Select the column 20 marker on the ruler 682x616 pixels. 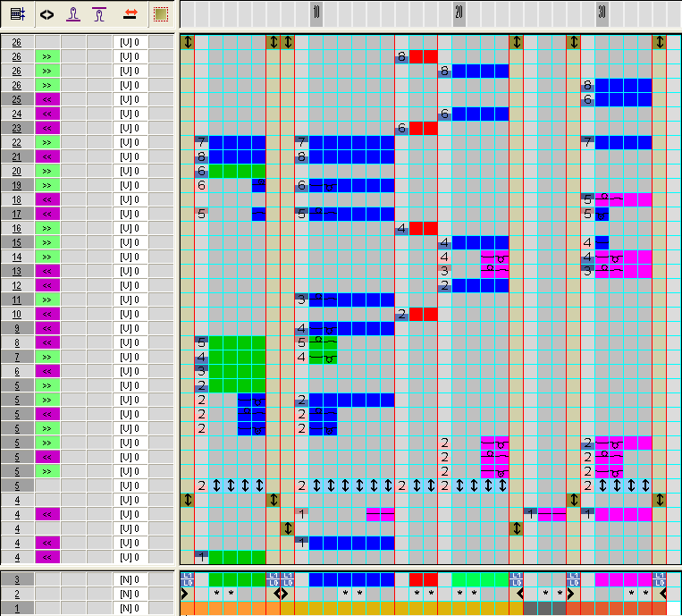point(459,14)
